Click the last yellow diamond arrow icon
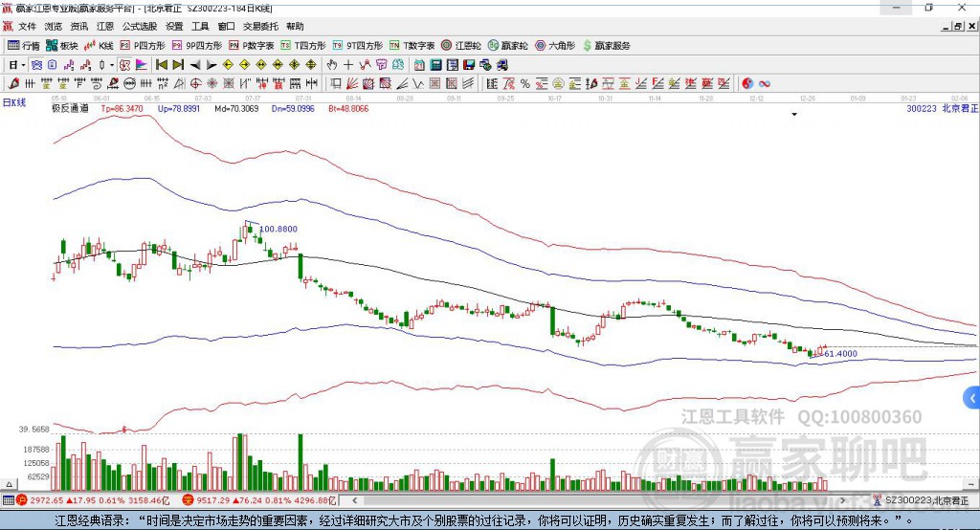980x530 pixels. coord(311,65)
